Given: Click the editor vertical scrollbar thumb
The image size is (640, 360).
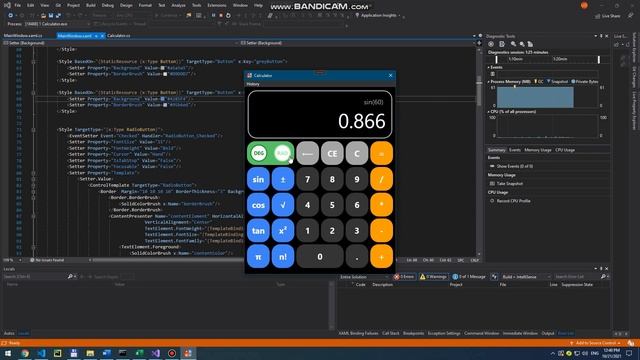Looking at the screenshot, I should coord(479,90).
